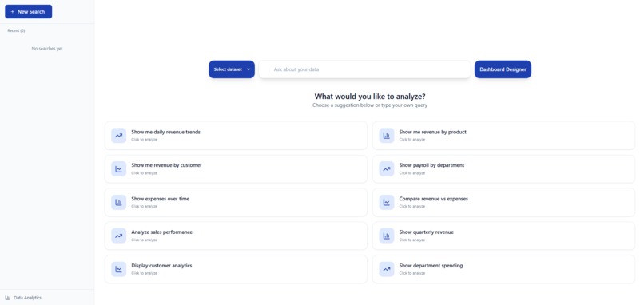Pick 'Show expenses over time' suggestion
This screenshot has height=305, width=644.
(236, 202)
